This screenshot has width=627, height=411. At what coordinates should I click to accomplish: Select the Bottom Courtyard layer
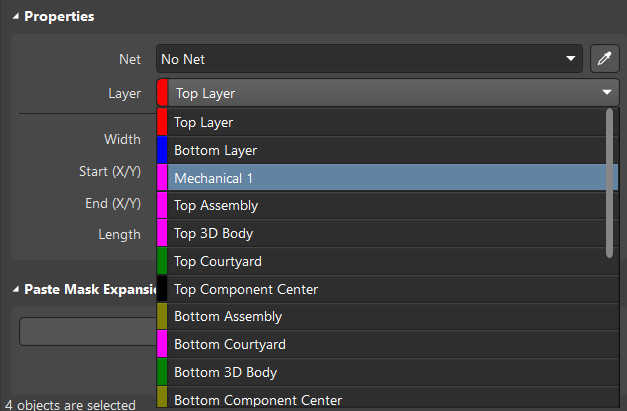coord(387,344)
